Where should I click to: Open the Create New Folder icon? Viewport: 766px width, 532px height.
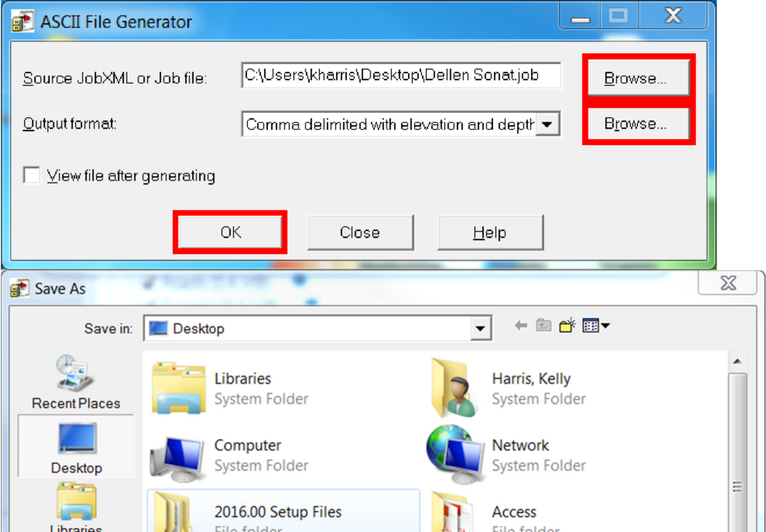coord(565,324)
